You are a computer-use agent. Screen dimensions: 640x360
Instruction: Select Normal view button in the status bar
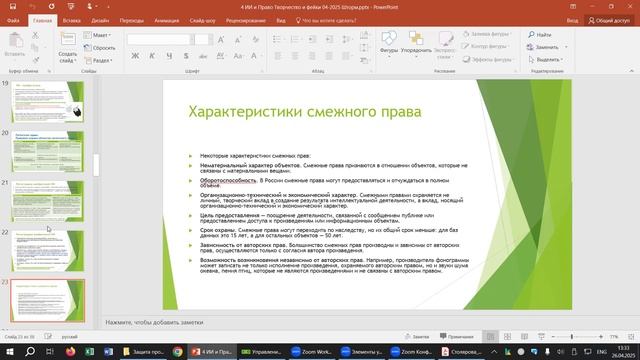(x=490, y=337)
